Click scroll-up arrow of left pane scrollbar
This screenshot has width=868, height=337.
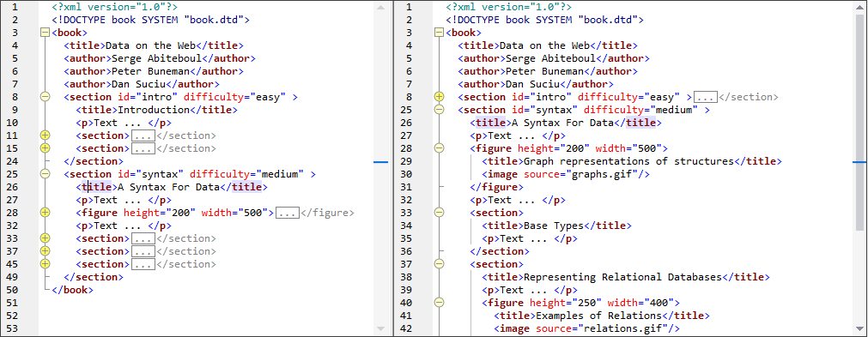pyautogui.click(x=381, y=7)
